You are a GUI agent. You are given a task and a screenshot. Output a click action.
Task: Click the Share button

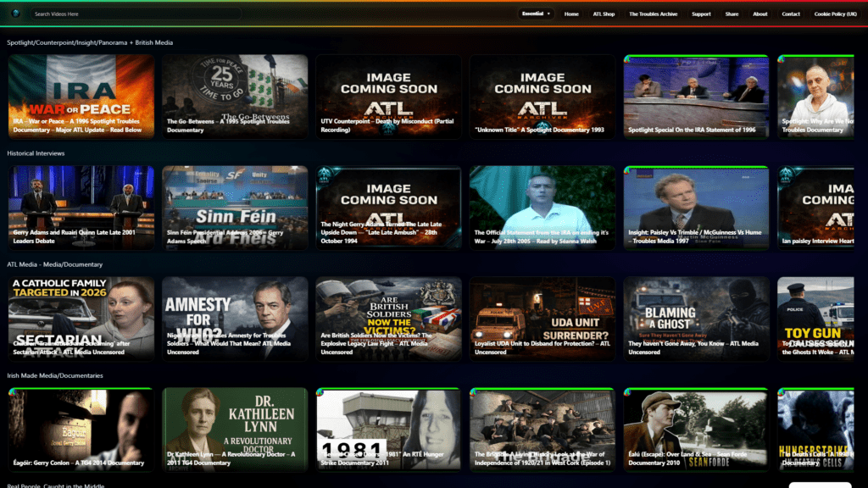pyautogui.click(x=731, y=14)
